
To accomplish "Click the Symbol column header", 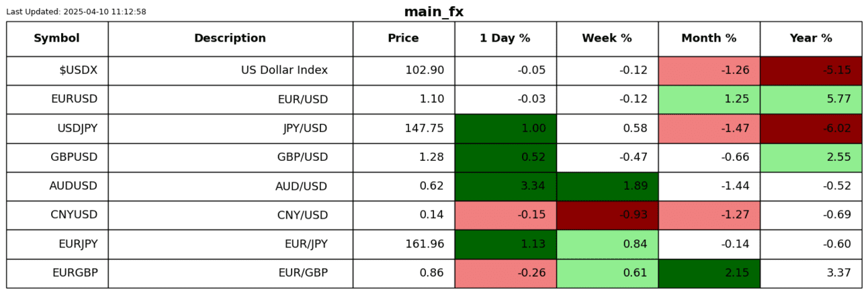I will point(57,38).
